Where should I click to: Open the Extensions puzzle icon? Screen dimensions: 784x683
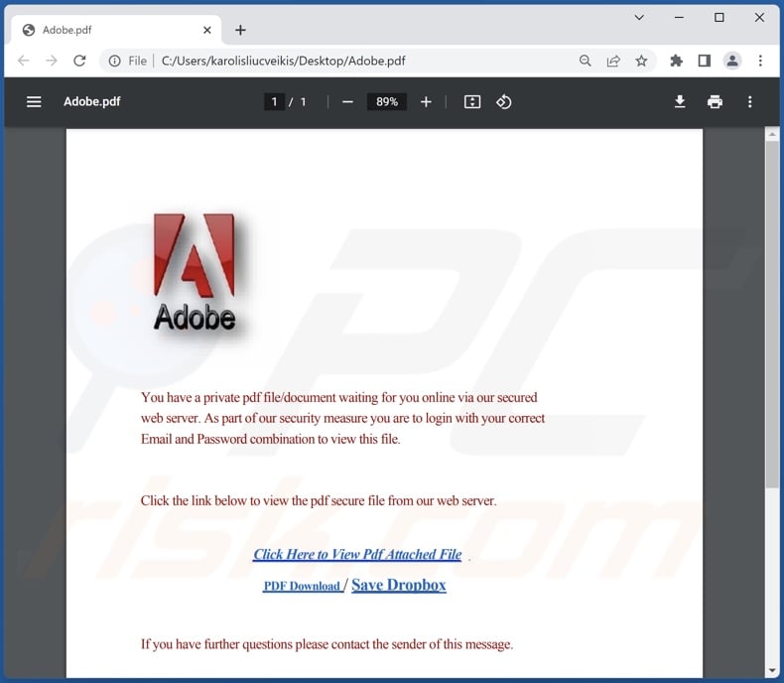click(x=676, y=61)
